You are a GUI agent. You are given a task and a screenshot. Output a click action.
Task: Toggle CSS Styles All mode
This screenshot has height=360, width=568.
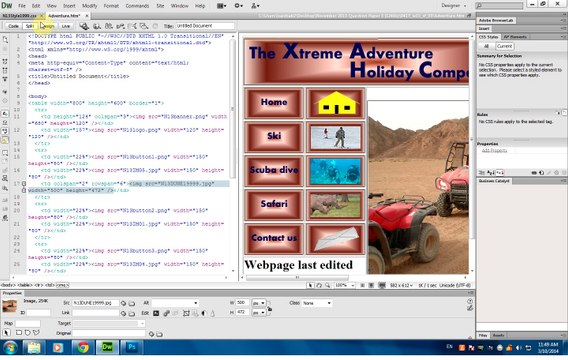click(x=486, y=46)
